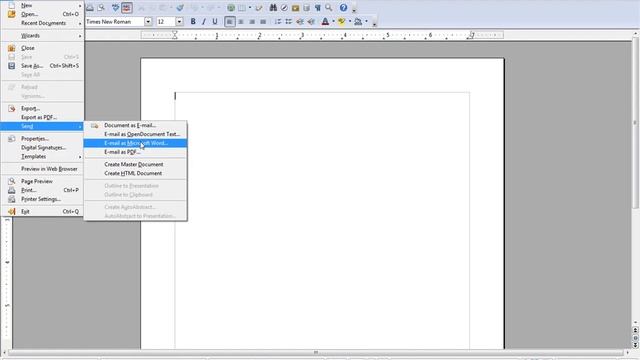Toggle Italic formatting

pos(204,22)
